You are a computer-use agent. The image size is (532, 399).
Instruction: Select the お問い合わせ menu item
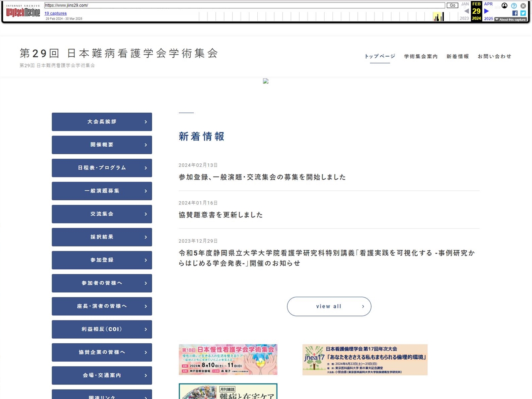[x=494, y=57]
